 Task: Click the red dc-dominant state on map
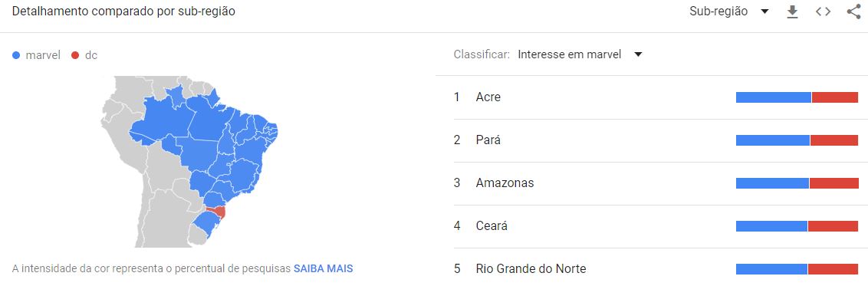point(218,212)
